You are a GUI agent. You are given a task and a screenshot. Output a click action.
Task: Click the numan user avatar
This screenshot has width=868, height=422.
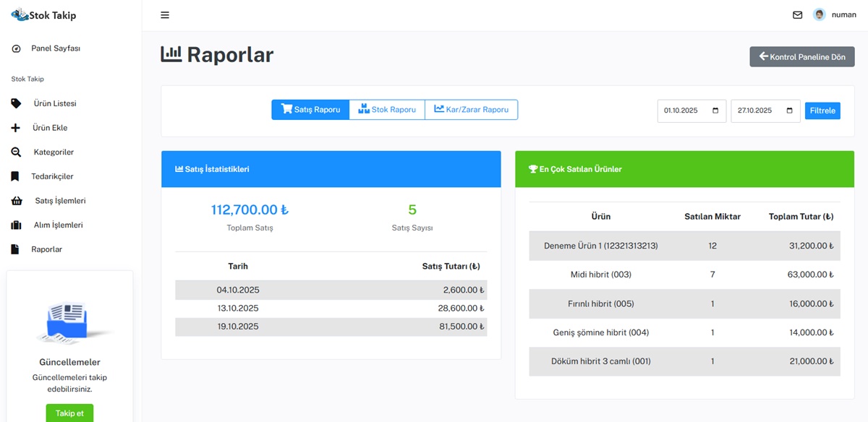[819, 14]
